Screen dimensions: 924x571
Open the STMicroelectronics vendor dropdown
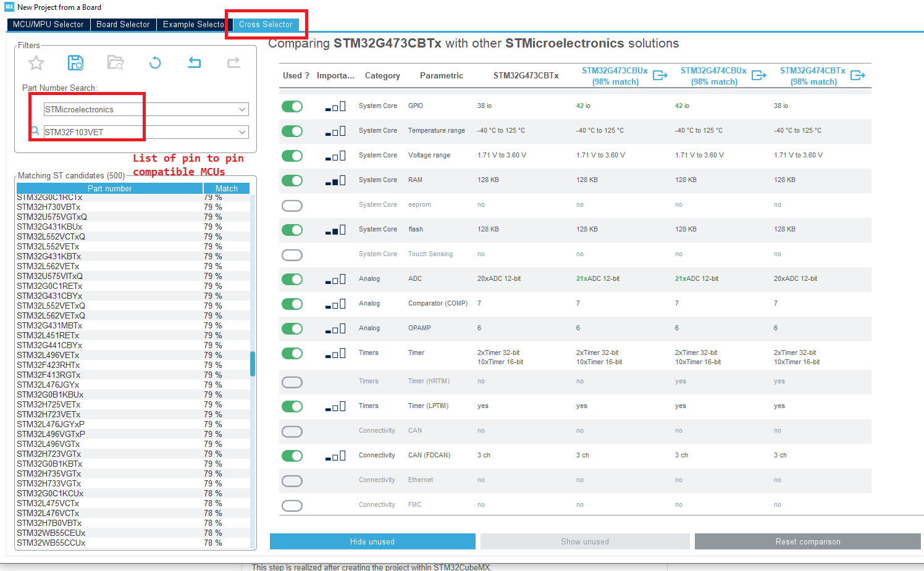point(243,109)
